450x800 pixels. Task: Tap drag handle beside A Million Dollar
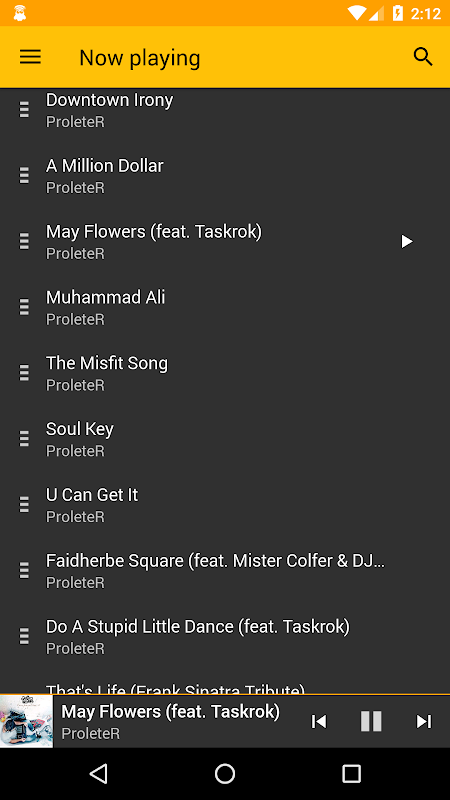pos(24,176)
